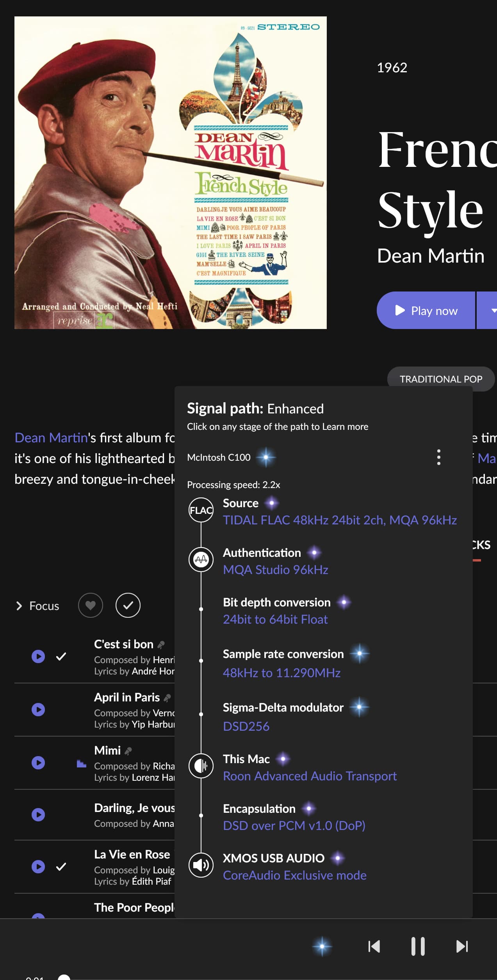Play the track C'est si bon

coord(38,656)
